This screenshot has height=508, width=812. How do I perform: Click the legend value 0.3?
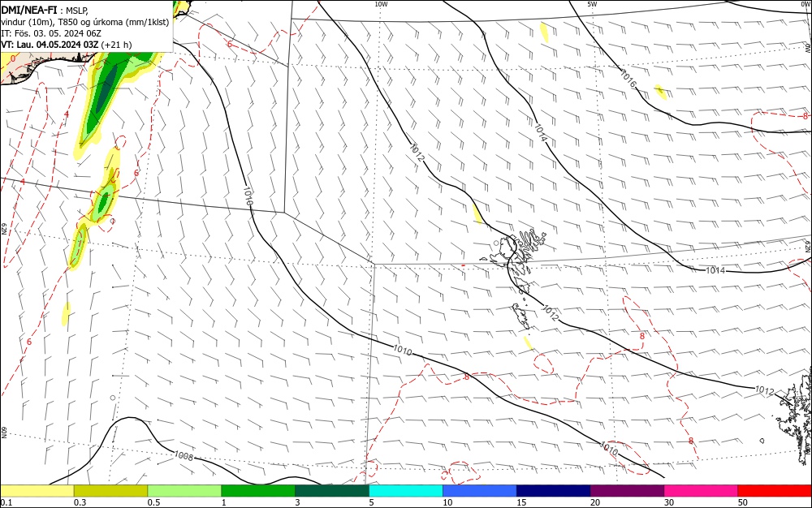(80, 502)
